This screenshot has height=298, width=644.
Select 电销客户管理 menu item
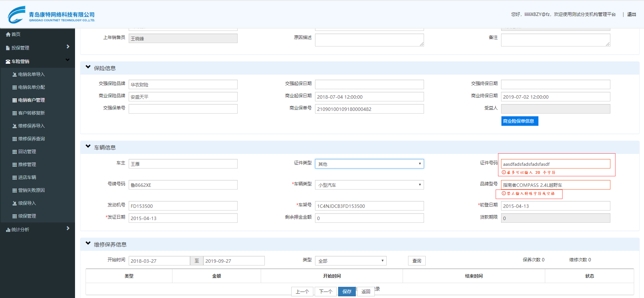32,100
